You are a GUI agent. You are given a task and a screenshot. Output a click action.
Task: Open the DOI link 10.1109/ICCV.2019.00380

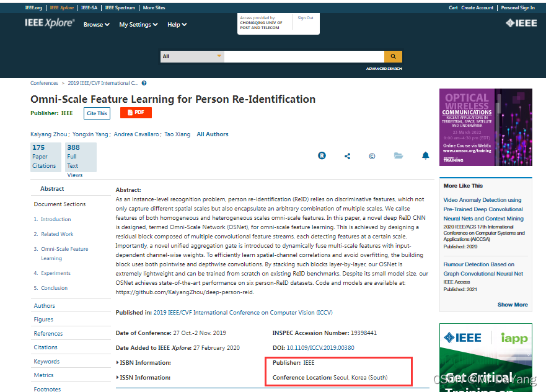[320, 348]
